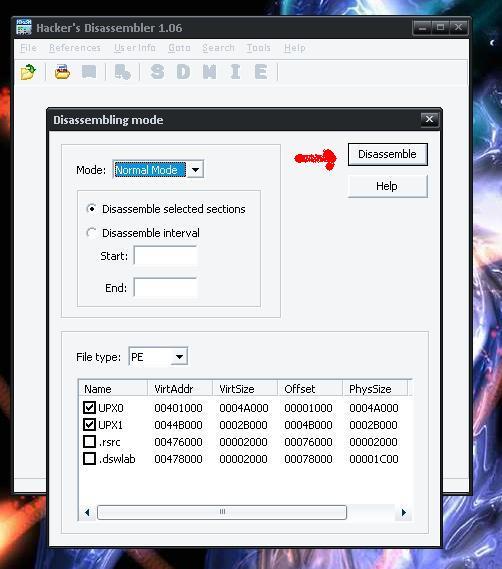Screen dimensions: 502x569
Task: Click Offset value 00001000
Action: click(x=308, y=408)
